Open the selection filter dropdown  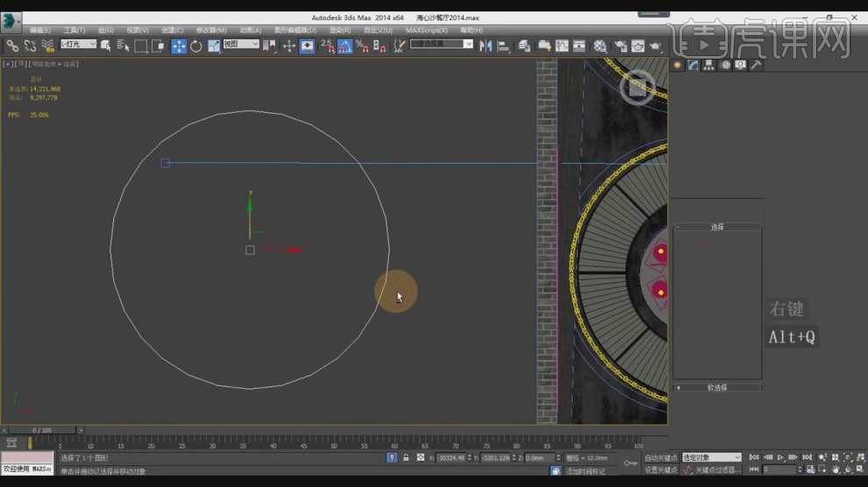pos(78,44)
